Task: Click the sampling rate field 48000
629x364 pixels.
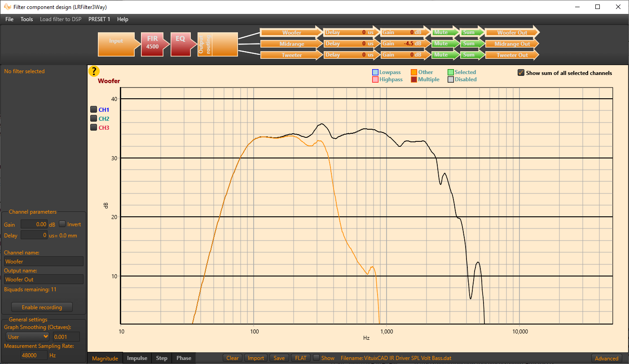Action: (x=34, y=355)
